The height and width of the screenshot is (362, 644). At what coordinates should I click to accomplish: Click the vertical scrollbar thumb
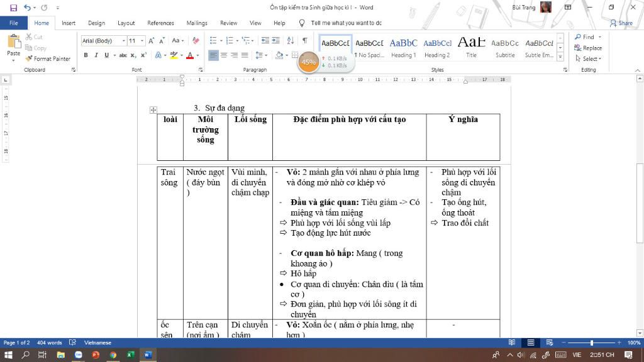(640, 203)
